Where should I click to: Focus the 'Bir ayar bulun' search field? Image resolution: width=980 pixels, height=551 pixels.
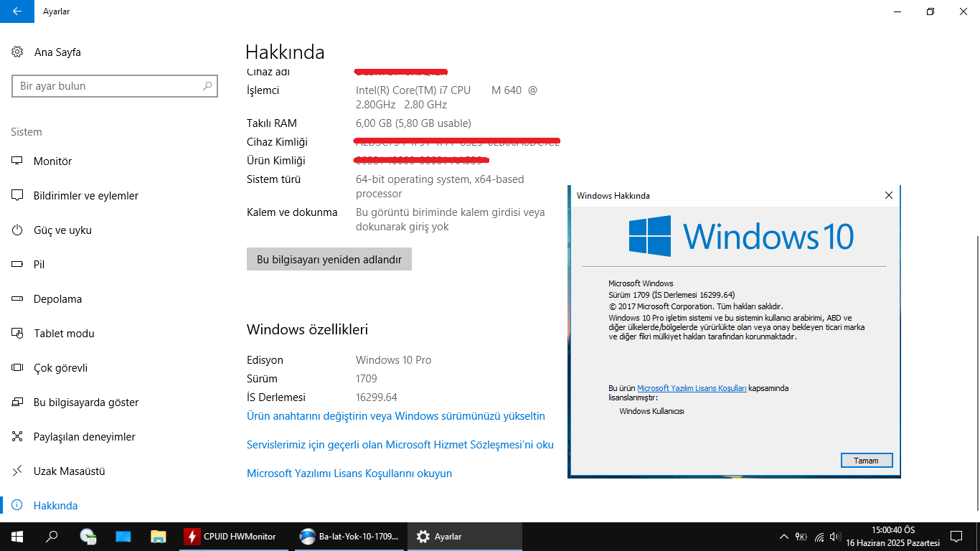[x=115, y=86]
